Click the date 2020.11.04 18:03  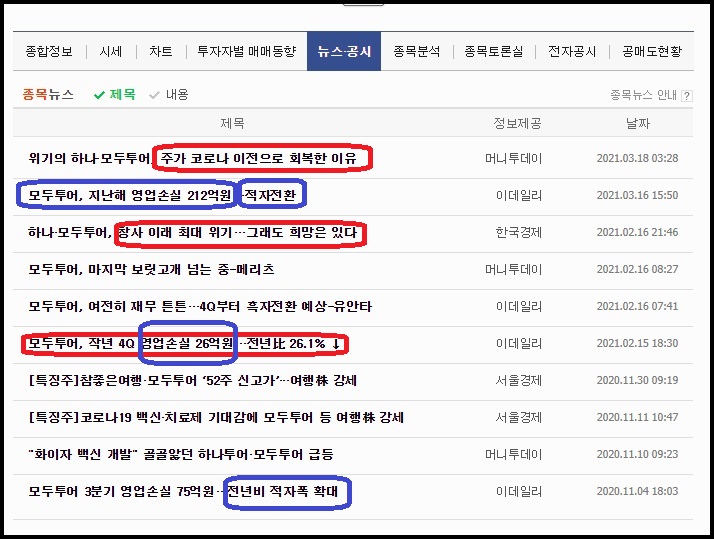pyautogui.click(x=638, y=492)
